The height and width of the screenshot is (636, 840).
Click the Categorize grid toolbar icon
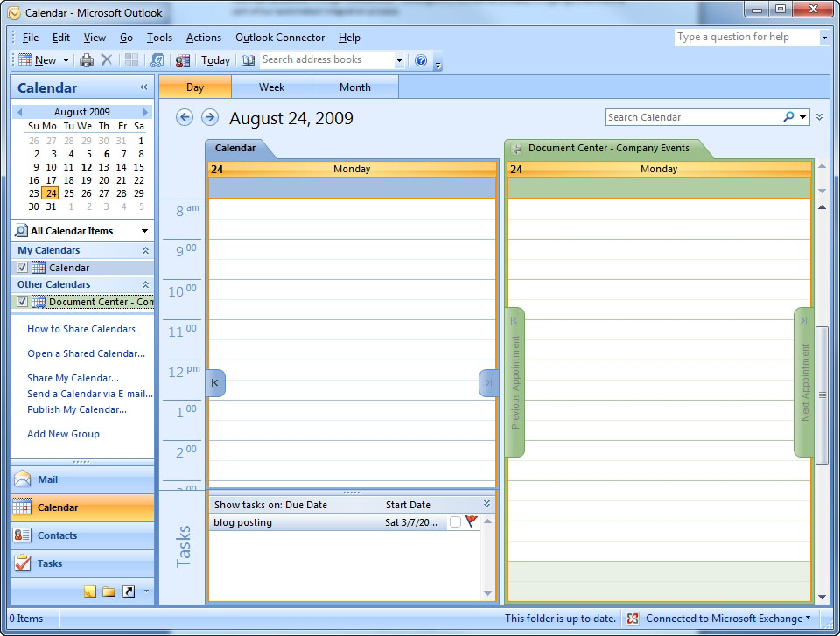(131, 60)
